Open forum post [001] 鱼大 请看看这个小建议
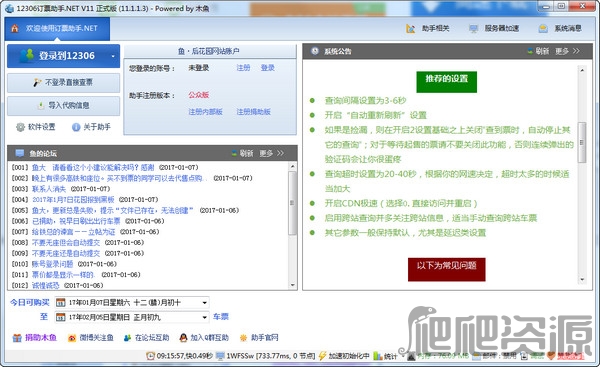Viewport: 600px width, 367px height. pyautogui.click(x=93, y=167)
